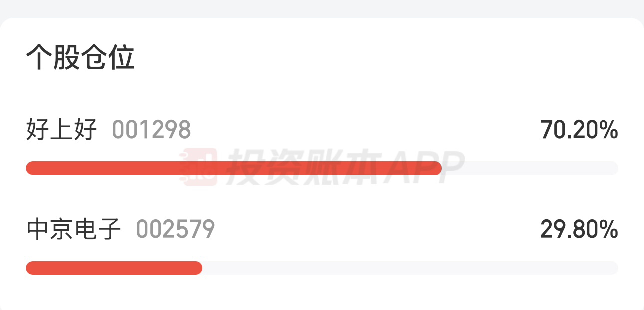Click the 投资账本 watermark logo icon
This screenshot has height=310, width=644.
point(199,167)
